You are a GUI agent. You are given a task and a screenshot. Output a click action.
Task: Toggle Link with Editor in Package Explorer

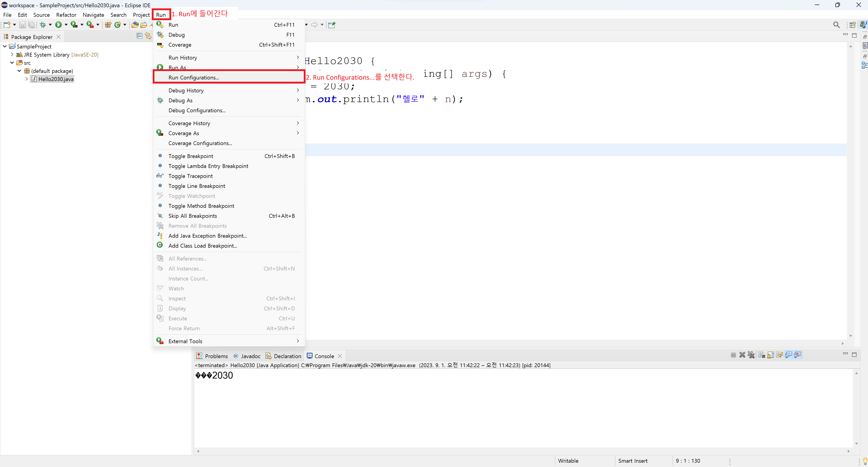coord(148,36)
